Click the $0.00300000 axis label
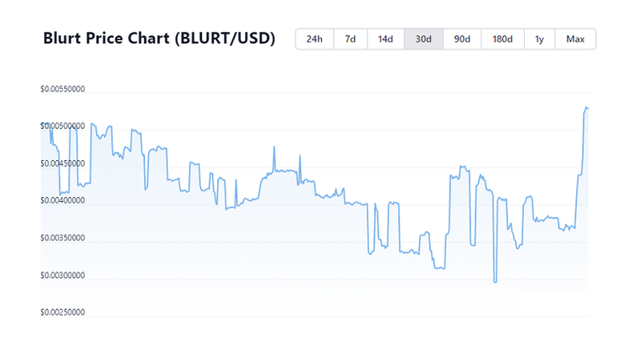Viewport: 644px width, 362px height. point(62,275)
